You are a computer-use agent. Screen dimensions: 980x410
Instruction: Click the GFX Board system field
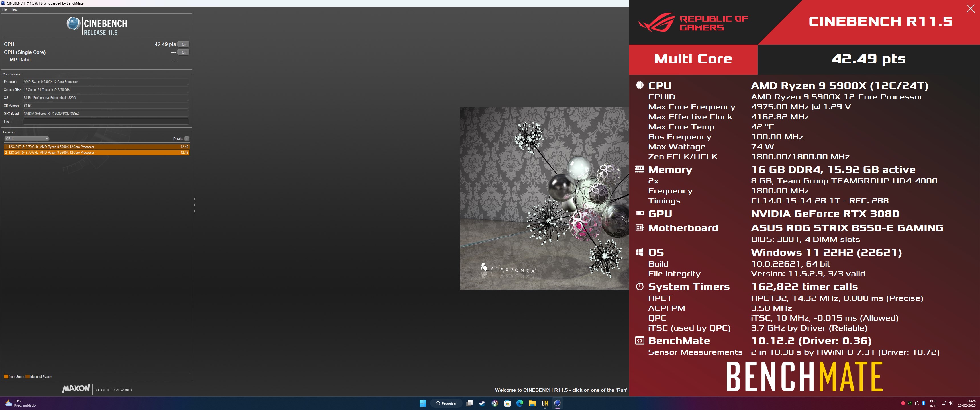click(106, 113)
